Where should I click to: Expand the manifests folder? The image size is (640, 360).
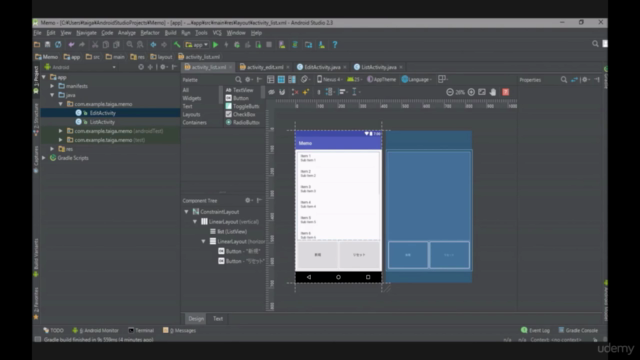[x=52, y=86]
